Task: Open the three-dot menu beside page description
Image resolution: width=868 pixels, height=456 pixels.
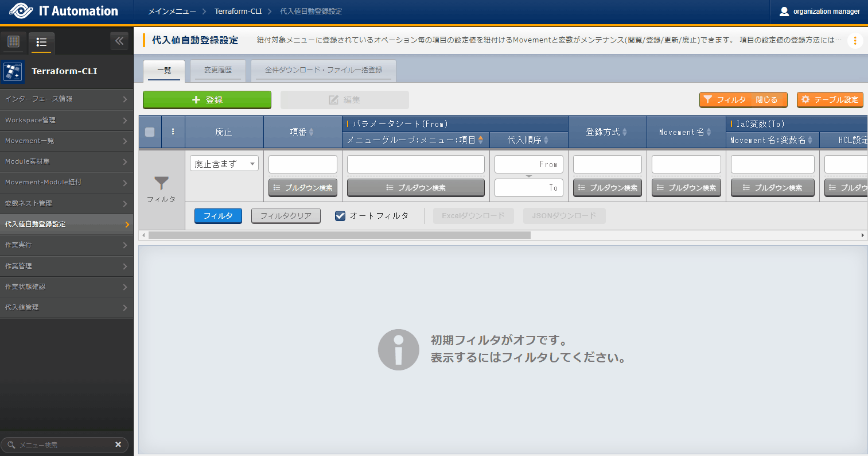Action: 855,41
